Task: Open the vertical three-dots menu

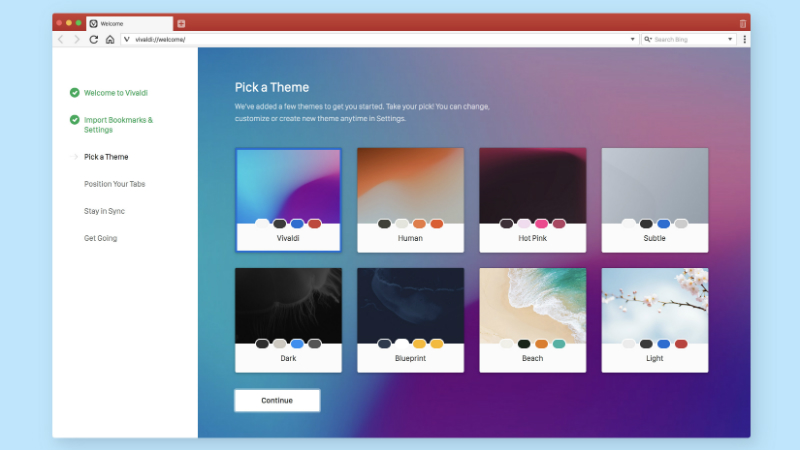Action: coord(744,39)
